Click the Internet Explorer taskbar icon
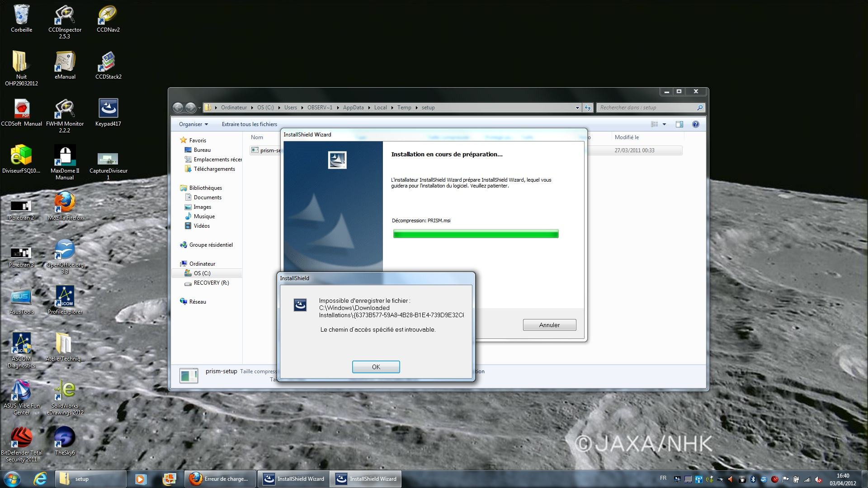This screenshot has height=488, width=868. point(40,479)
